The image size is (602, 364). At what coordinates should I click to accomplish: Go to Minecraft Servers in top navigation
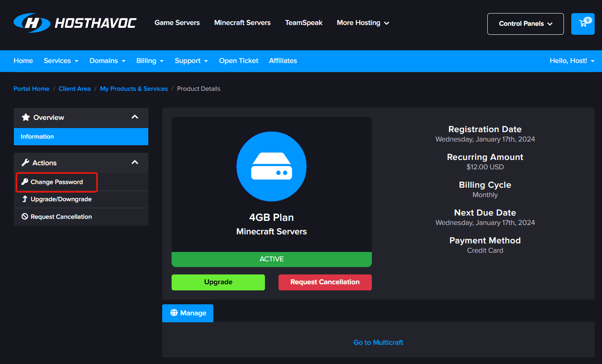[x=242, y=23]
